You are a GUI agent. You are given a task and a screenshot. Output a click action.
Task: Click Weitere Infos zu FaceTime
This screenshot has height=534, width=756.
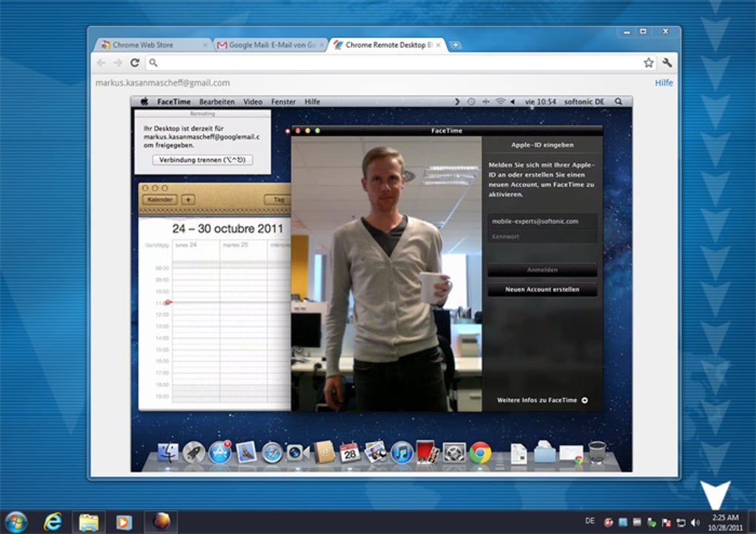tap(542, 400)
